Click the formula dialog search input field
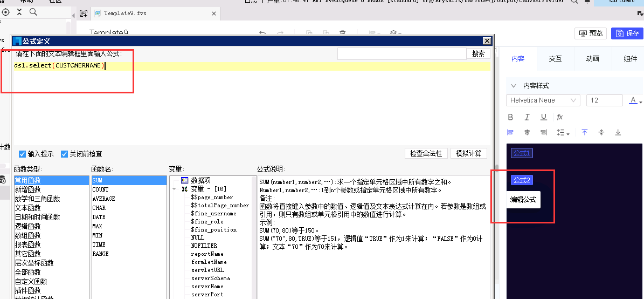644x299 pixels. (x=401, y=54)
